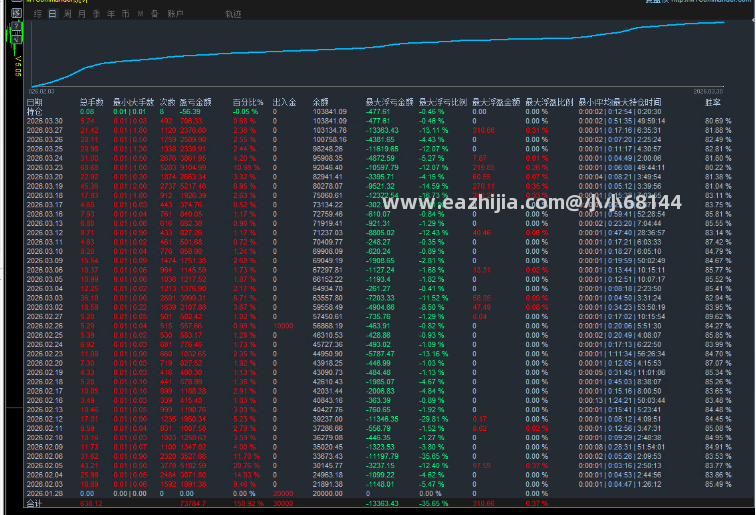Click balance value 80278.07
Image resolution: width=756 pixels, height=515 pixels.
point(328,186)
